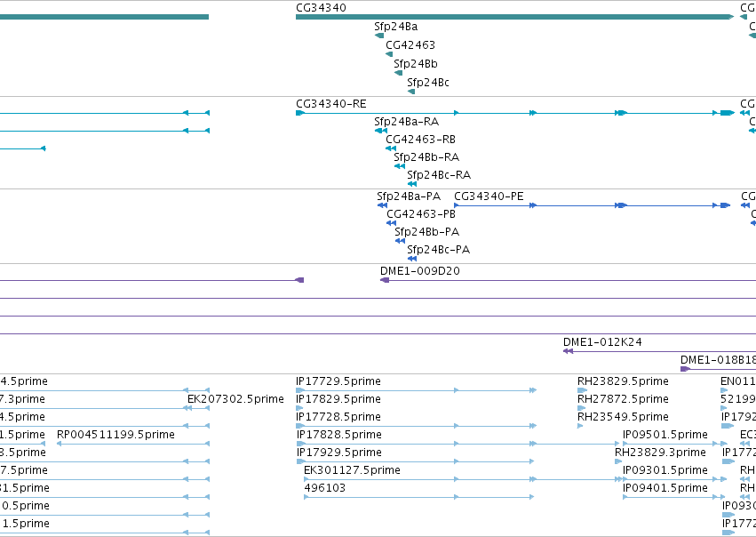The height and width of the screenshot is (537, 756).
Task: Click EST IP09301.5prime
Action: (664, 470)
